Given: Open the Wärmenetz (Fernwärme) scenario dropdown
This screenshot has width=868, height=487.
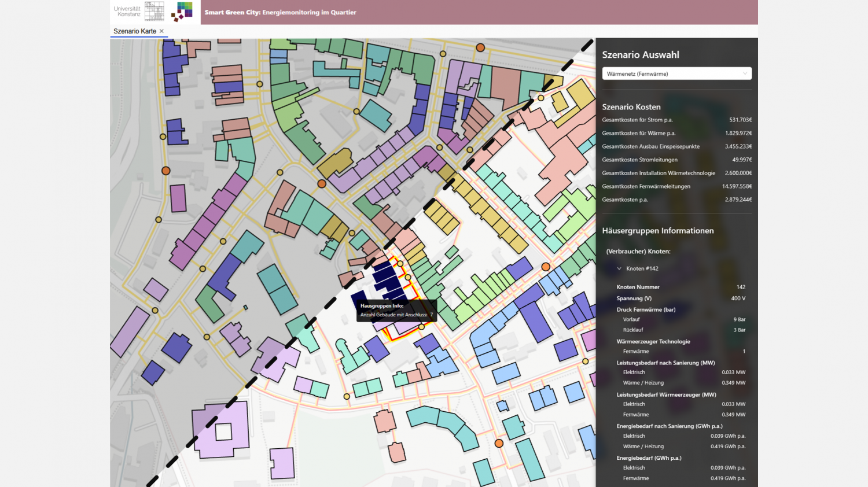Looking at the screenshot, I should click(676, 73).
